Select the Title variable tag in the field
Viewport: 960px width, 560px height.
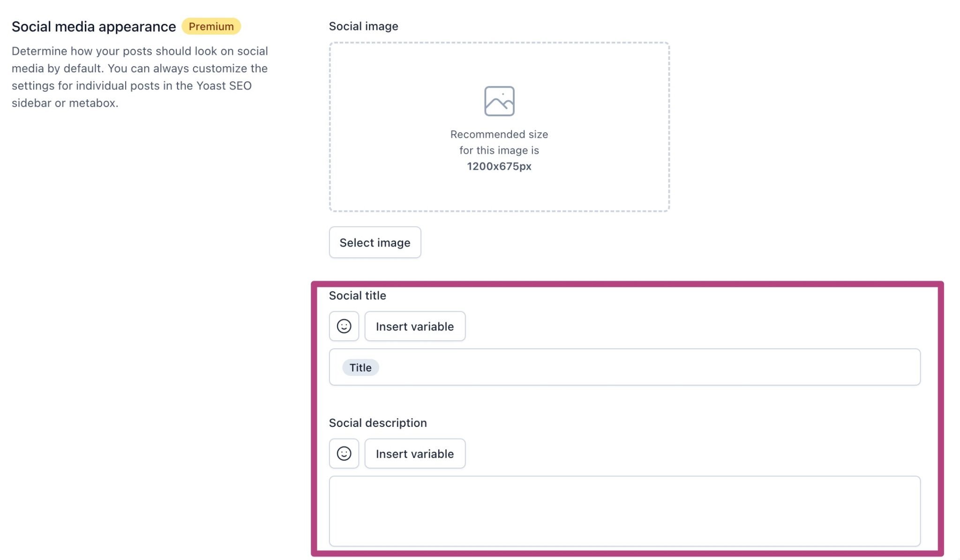click(360, 367)
